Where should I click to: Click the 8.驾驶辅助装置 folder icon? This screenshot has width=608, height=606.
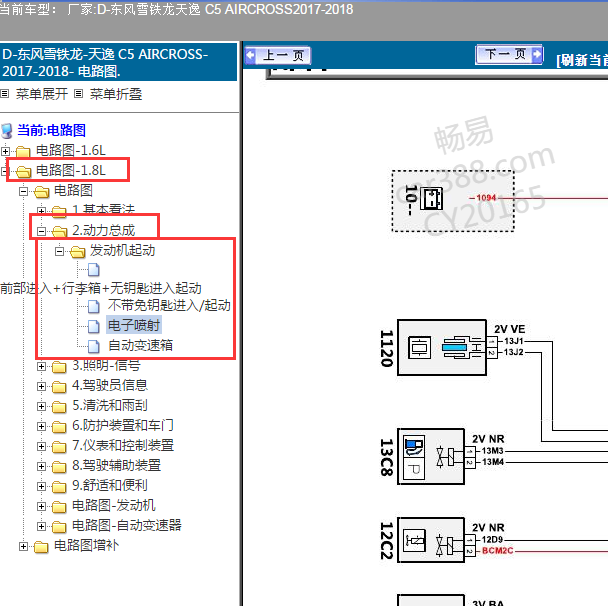(59, 466)
